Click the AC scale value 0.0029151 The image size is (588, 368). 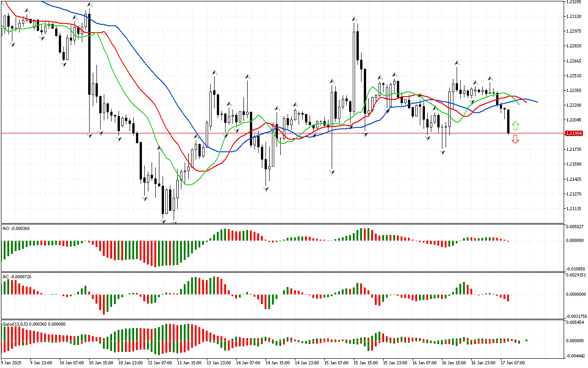(x=575, y=275)
